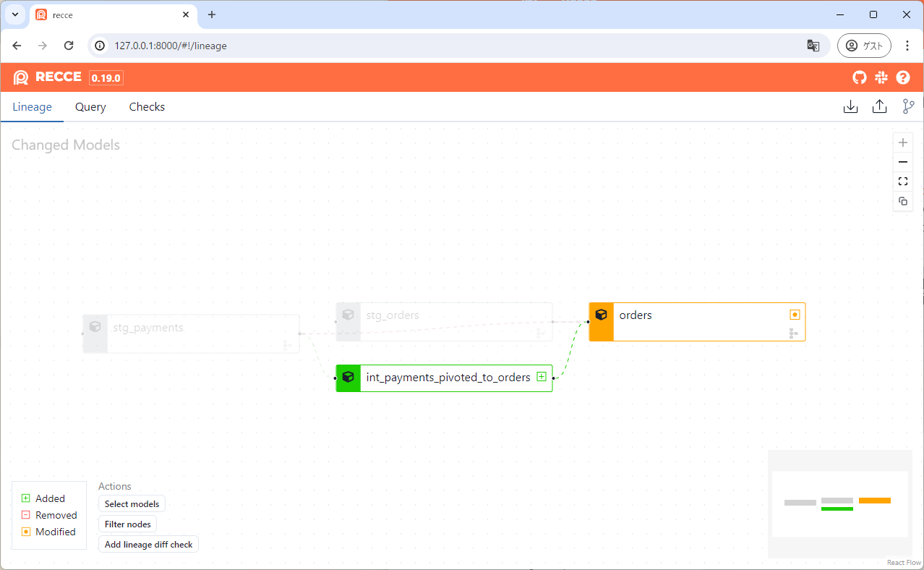Select the int_payments_pivoted_to_orders node
The width and height of the screenshot is (924, 570).
tap(444, 378)
